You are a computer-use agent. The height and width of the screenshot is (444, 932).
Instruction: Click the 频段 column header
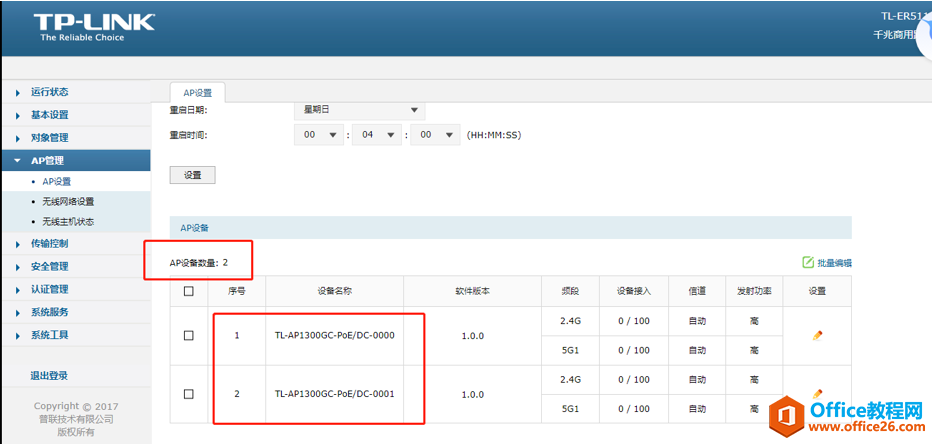click(570, 291)
